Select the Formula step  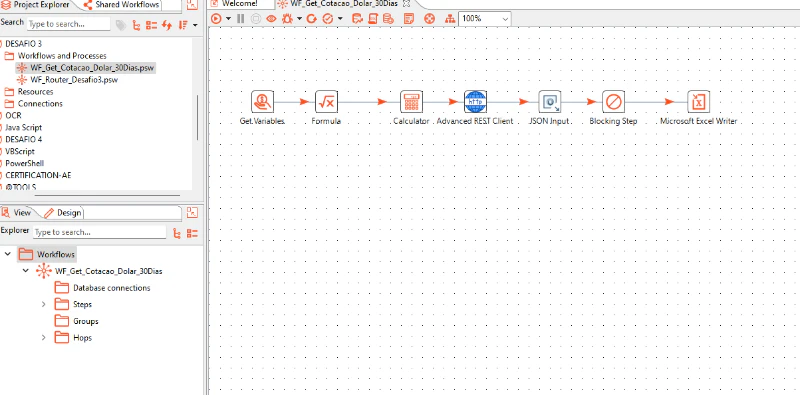326,102
